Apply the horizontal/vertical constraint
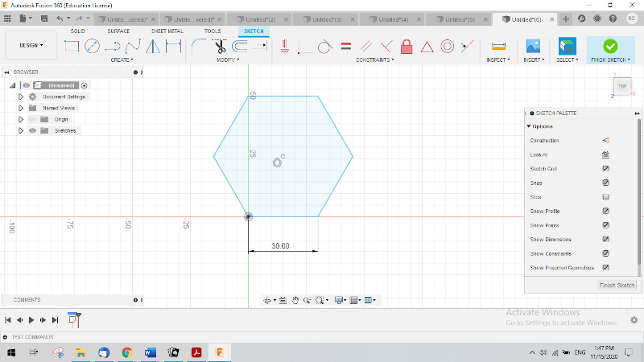The width and height of the screenshot is (644, 362). click(285, 47)
